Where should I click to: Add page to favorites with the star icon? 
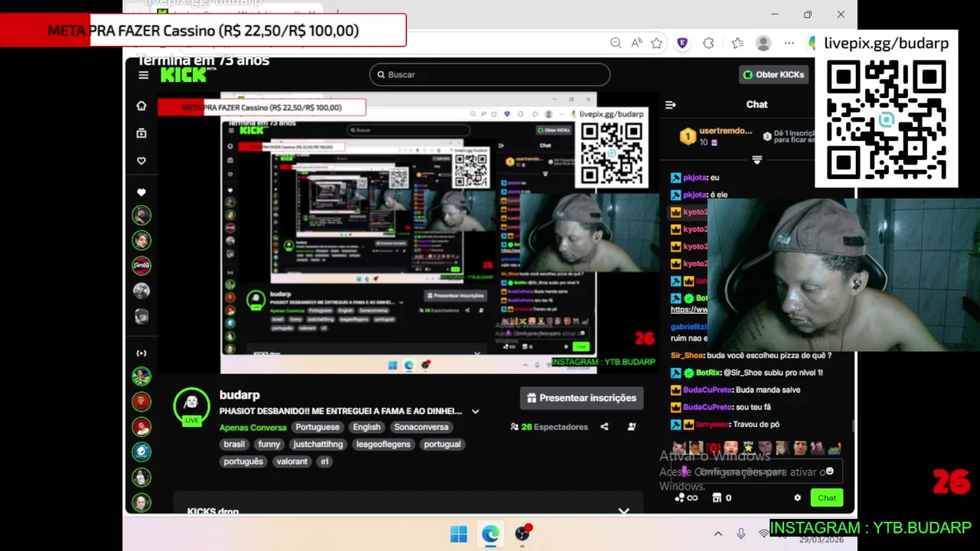[x=656, y=43]
